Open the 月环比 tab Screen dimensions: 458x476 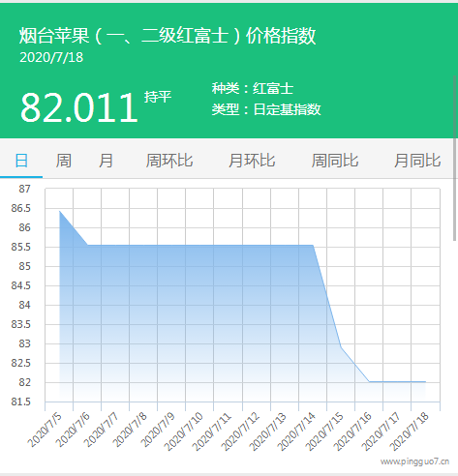point(252,161)
